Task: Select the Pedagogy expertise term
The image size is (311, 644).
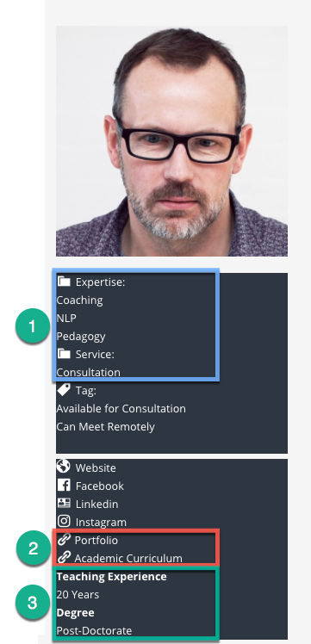Action: (x=81, y=337)
